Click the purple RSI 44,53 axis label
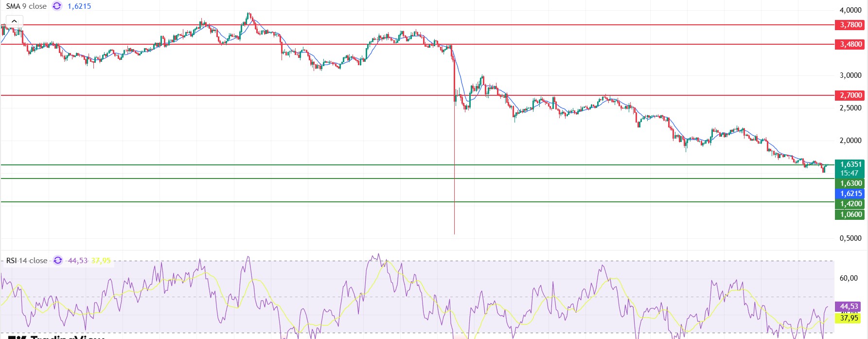The height and width of the screenshot is (339, 868). (x=848, y=306)
